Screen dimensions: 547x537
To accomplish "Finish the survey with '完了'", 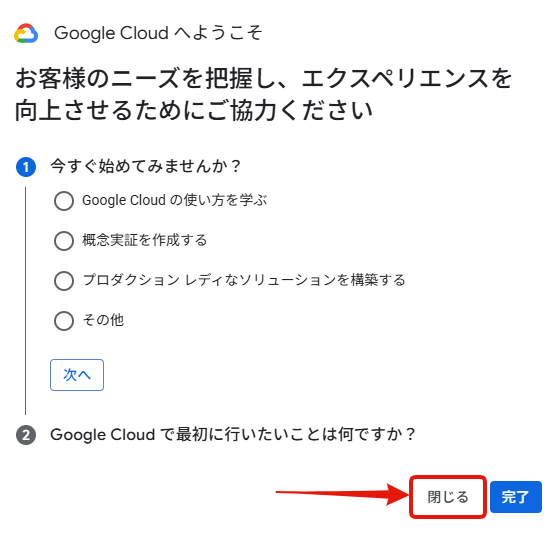I will point(516,497).
